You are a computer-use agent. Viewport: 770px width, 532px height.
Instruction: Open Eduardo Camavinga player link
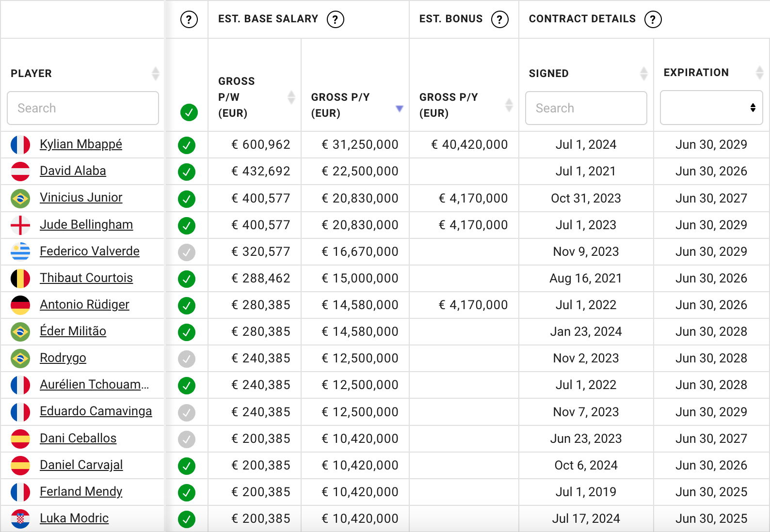coord(96,411)
